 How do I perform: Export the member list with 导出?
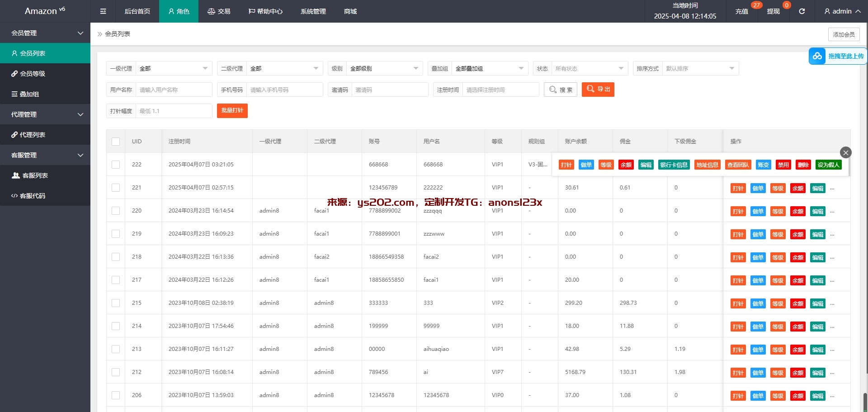(x=598, y=90)
